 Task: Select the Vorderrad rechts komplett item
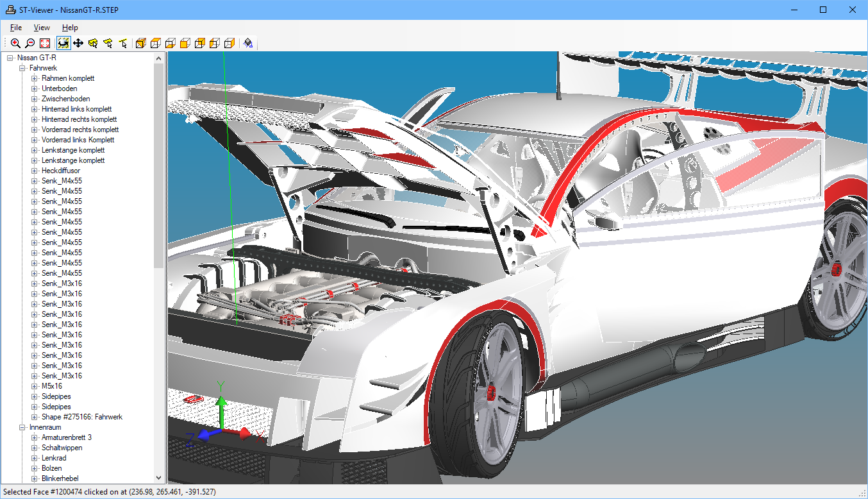click(x=80, y=130)
